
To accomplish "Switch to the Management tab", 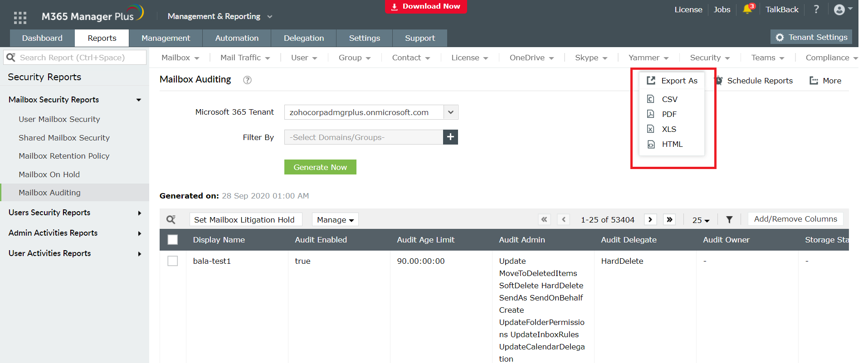I will tap(166, 38).
